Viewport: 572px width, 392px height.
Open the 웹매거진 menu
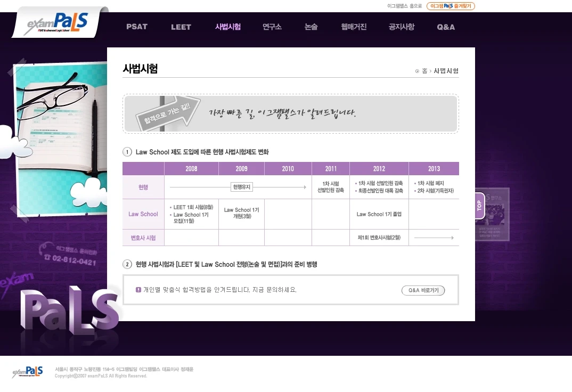pyautogui.click(x=354, y=26)
